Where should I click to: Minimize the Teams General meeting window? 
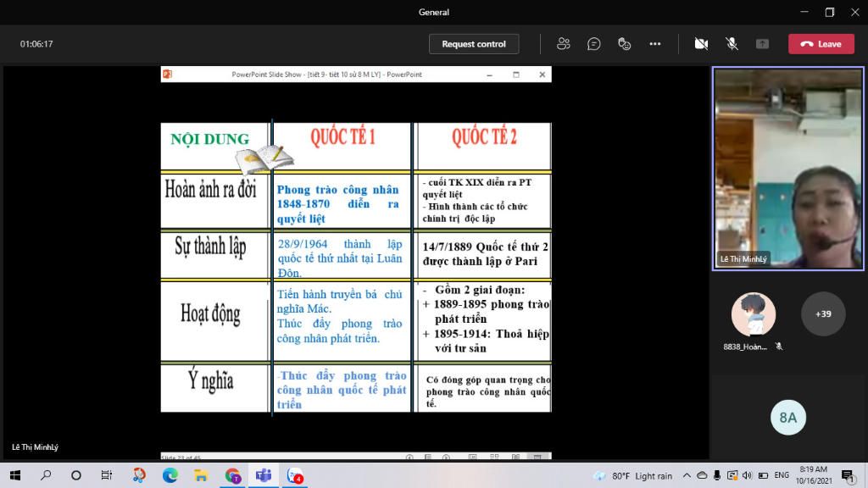coord(804,12)
